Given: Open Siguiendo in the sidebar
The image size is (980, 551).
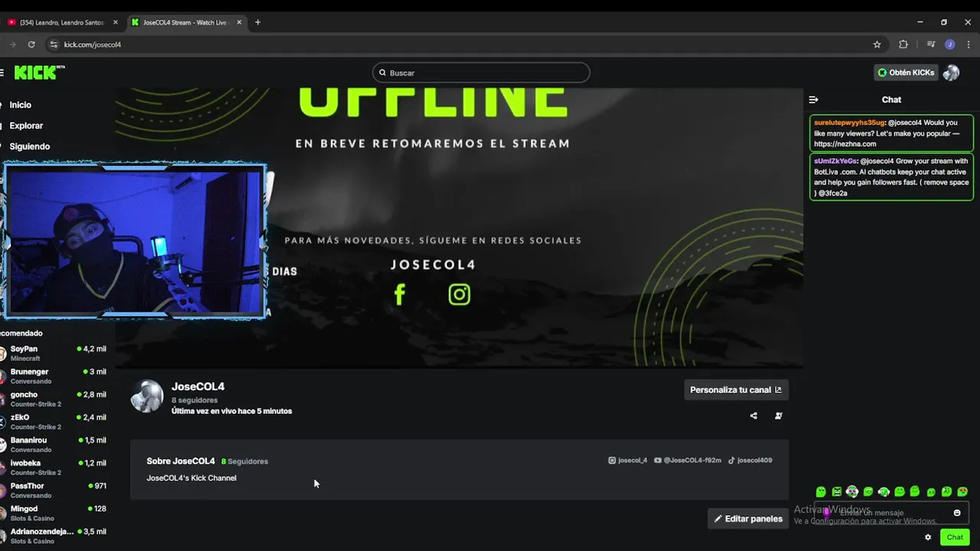Looking at the screenshot, I should pos(29,146).
